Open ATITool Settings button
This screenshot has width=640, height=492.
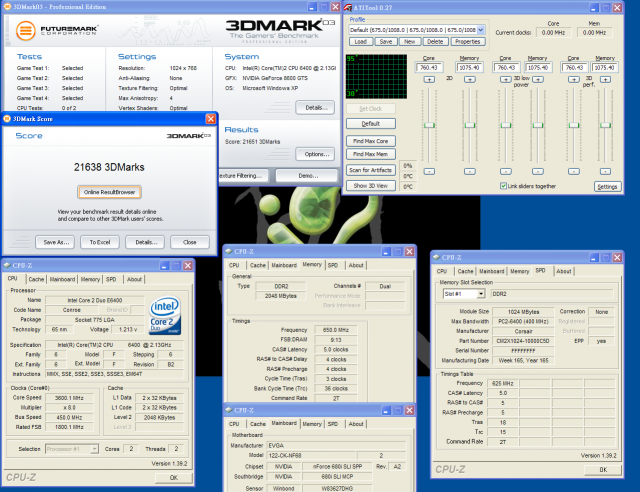coord(607,187)
